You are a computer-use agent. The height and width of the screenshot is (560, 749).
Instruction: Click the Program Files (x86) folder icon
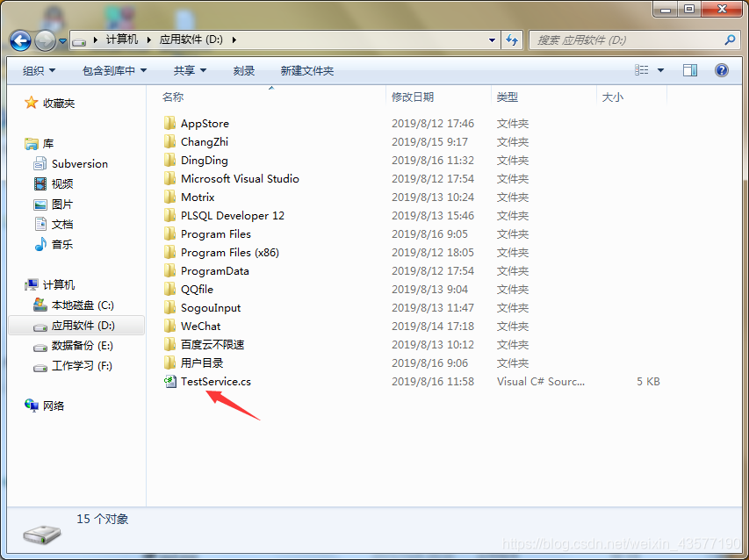click(169, 252)
